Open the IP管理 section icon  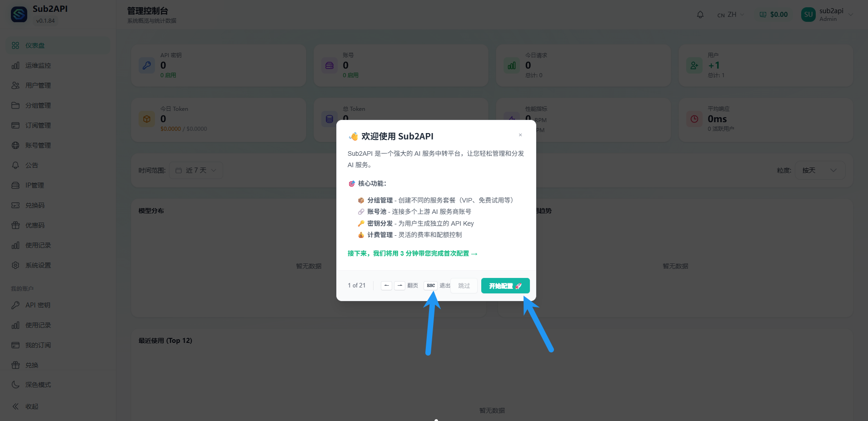(16, 185)
